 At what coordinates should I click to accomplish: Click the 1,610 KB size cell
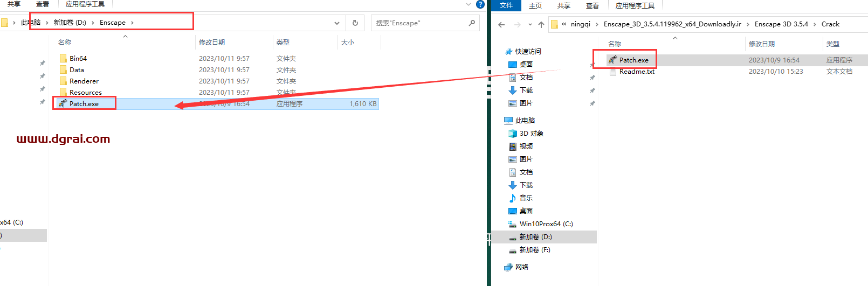(x=363, y=103)
